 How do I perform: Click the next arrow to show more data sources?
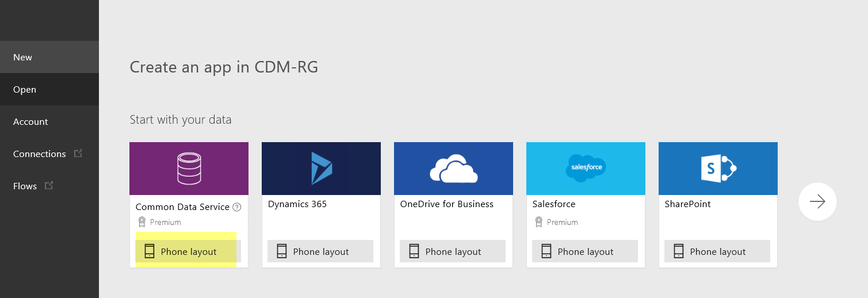tap(817, 201)
